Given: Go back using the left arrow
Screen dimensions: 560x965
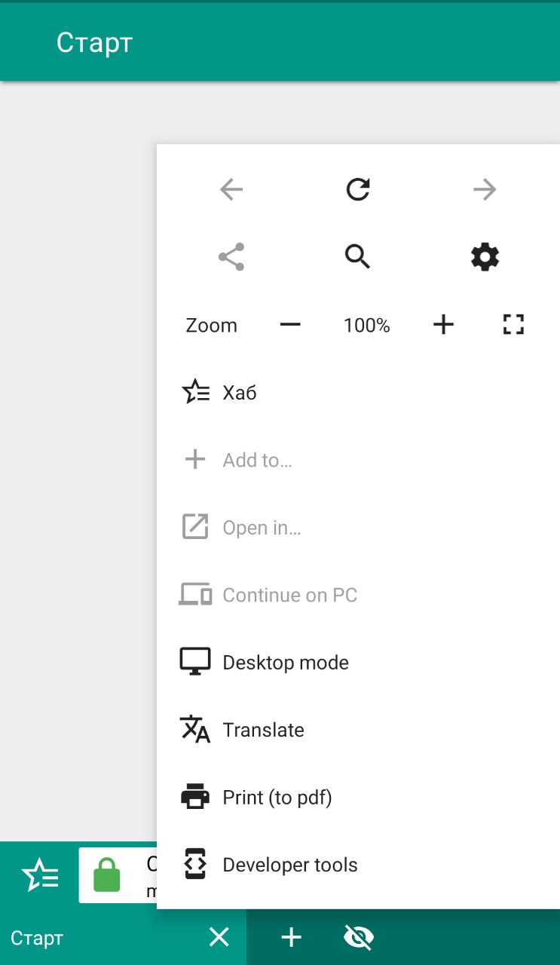Looking at the screenshot, I should coord(231,189).
